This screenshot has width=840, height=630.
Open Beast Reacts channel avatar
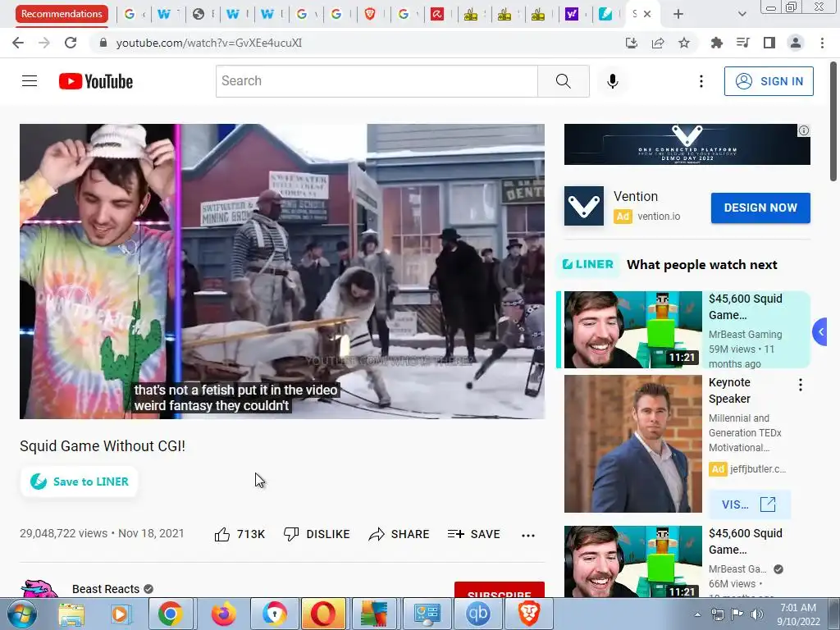click(x=39, y=588)
